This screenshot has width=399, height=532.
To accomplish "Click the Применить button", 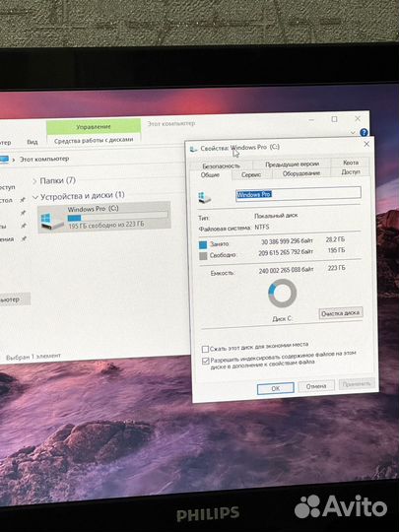I will click(357, 384).
